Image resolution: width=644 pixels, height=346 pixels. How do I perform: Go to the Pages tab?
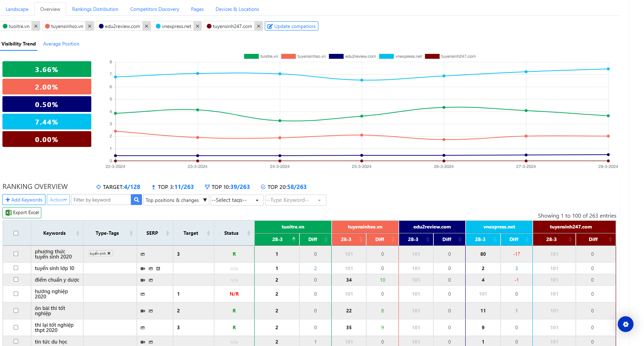click(197, 9)
